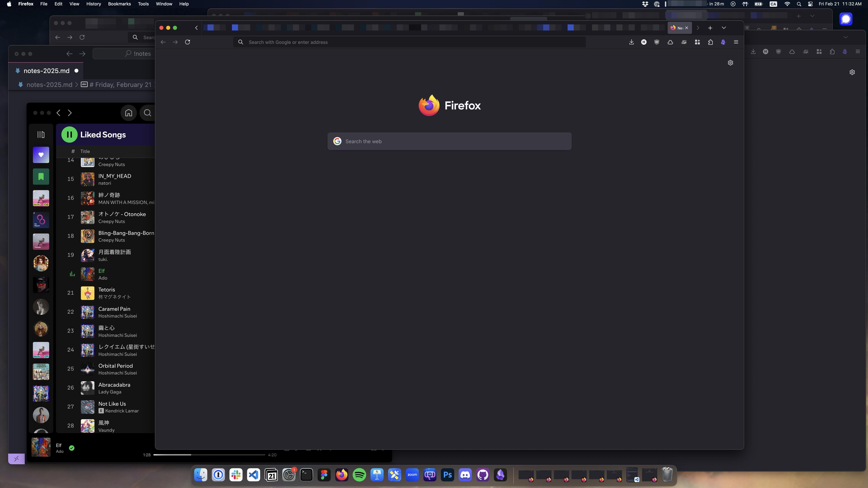Launch Discord from the Dock
This screenshot has width=868, height=488.
(465, 475)
